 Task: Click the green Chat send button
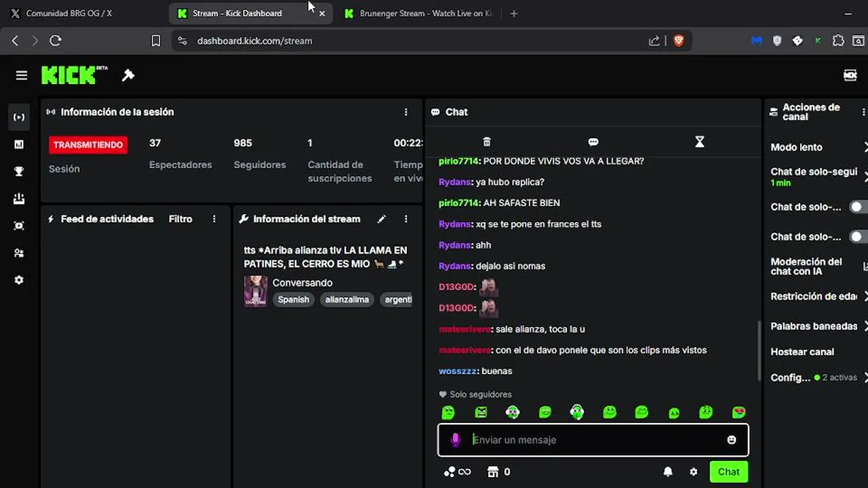coord(728,472)
